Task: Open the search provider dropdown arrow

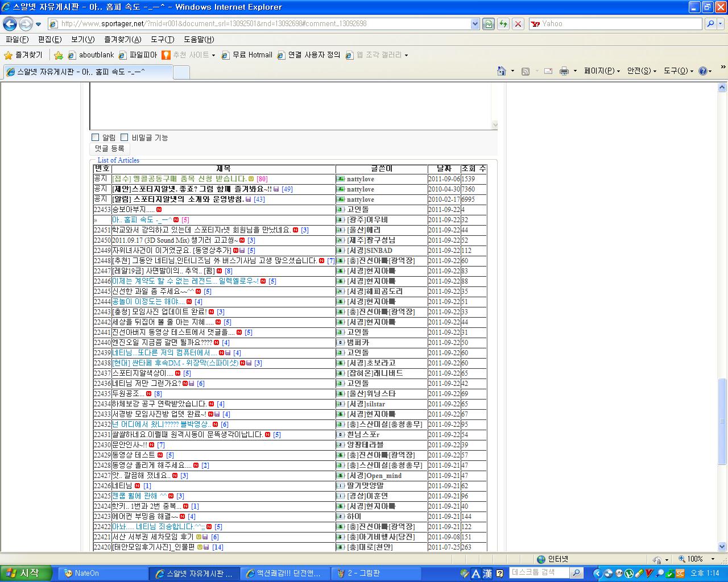Action: (x=721, y=24)
